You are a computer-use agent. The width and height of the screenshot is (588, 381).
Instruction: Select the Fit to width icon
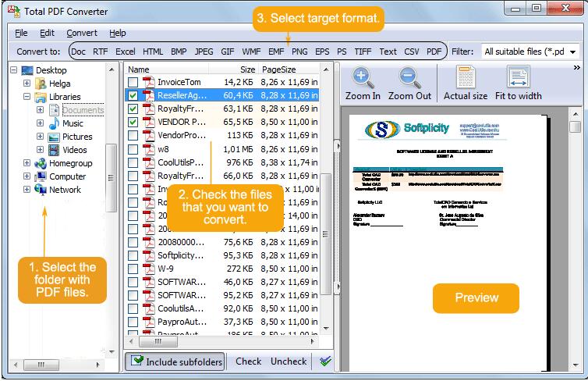tap(519, 77)
